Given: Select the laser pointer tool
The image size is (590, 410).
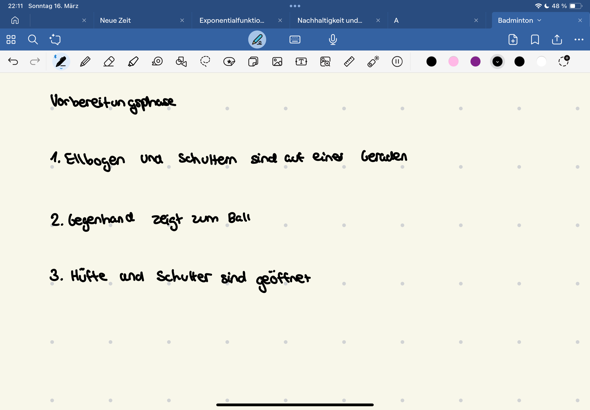Looking at the screenshot, I should pyautogui.click(x=373, y=62).
